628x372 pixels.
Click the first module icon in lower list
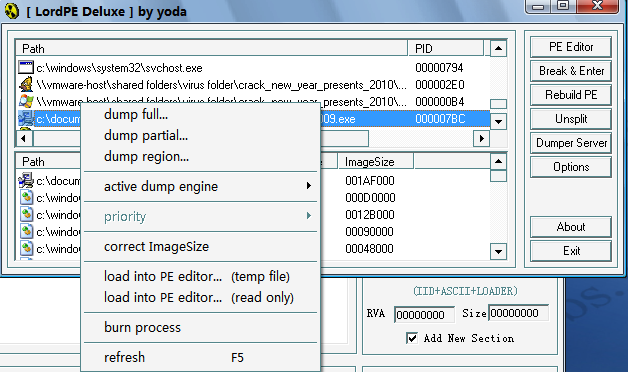pos(26,181)
